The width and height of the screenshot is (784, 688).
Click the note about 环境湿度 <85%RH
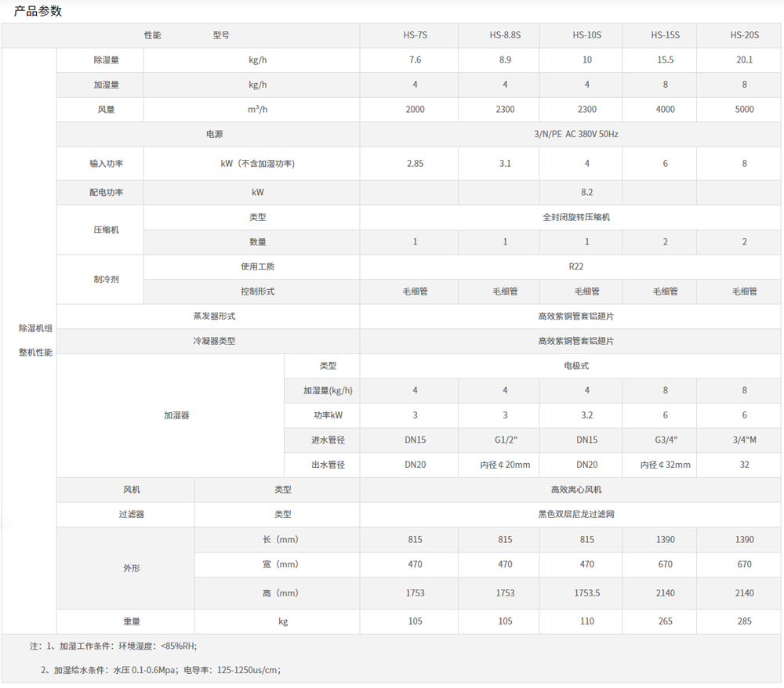pos(114,646)
